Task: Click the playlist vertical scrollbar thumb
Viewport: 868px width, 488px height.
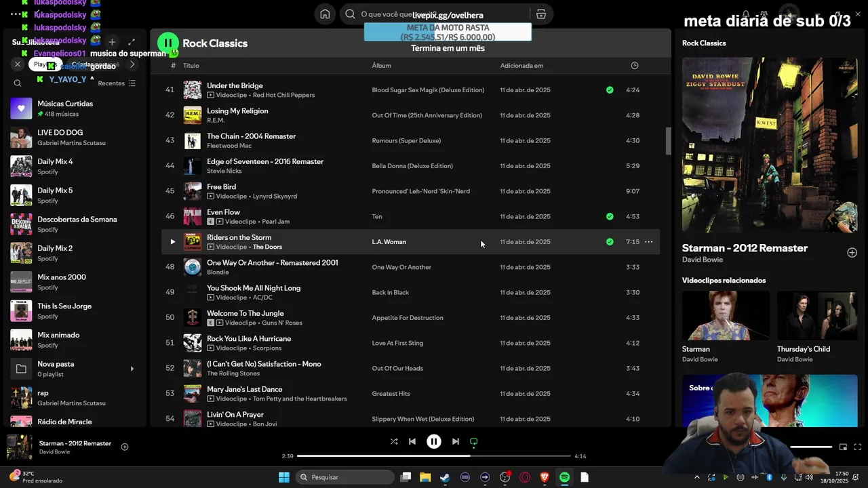Action: pyautogui.click(x=668, y=141)
